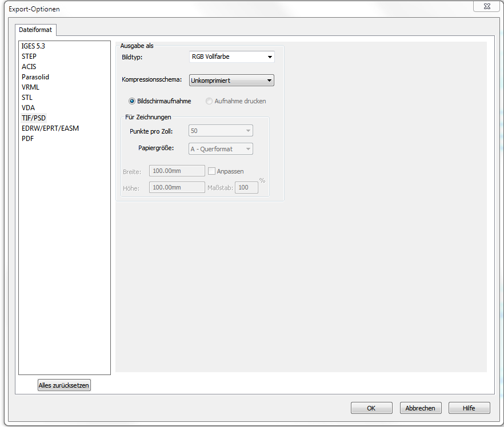Viewport: 504px width, 427px height.
Task: Open the Bildtyp dropdown
Action: click(x=232, y=57)
